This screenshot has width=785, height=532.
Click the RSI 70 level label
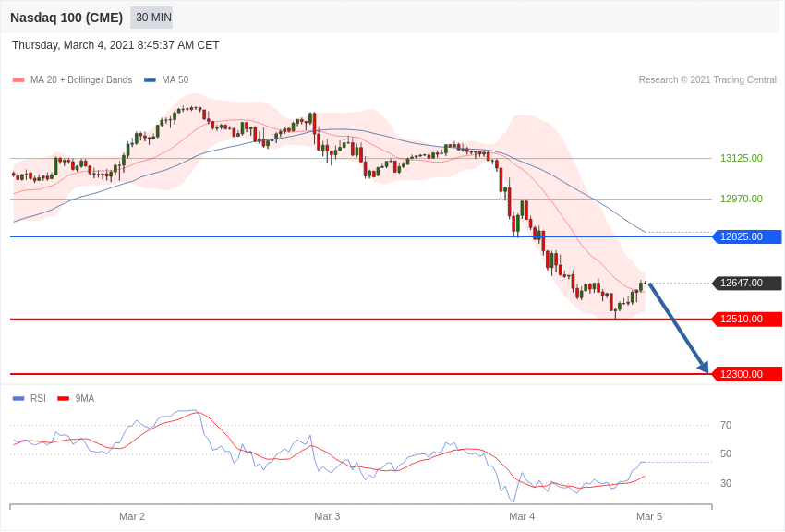click(726, 425)
